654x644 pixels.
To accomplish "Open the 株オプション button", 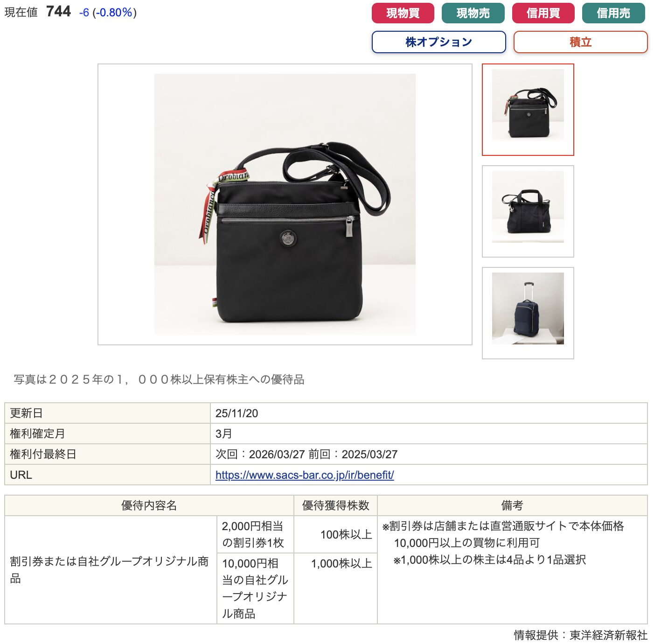I will point(438,42).
